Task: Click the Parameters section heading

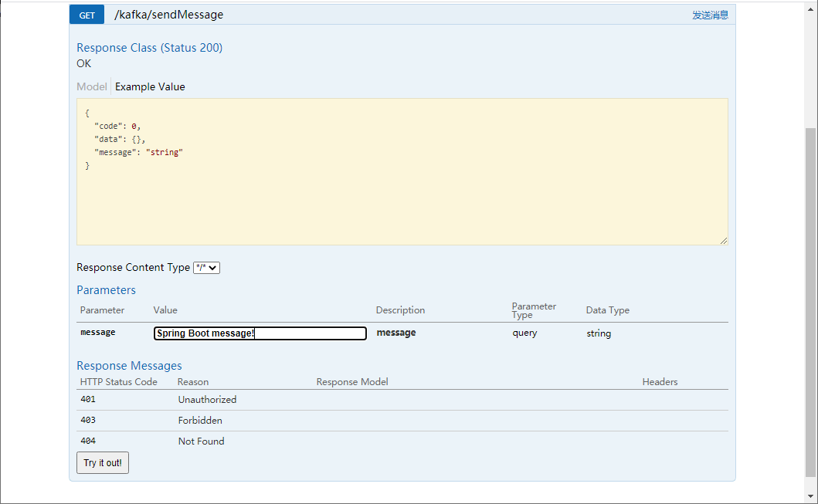Action: point(106,289)
